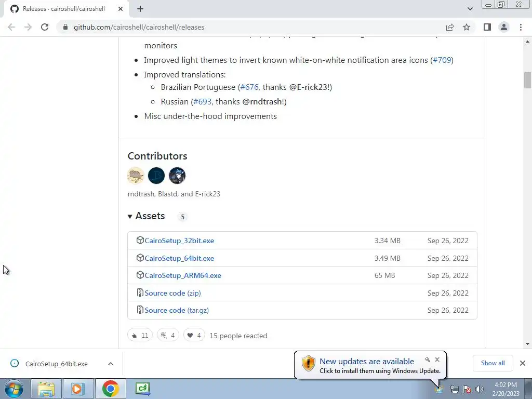Click the thumbs up reaction with 11
532x399 pixels.
[140, 336]
